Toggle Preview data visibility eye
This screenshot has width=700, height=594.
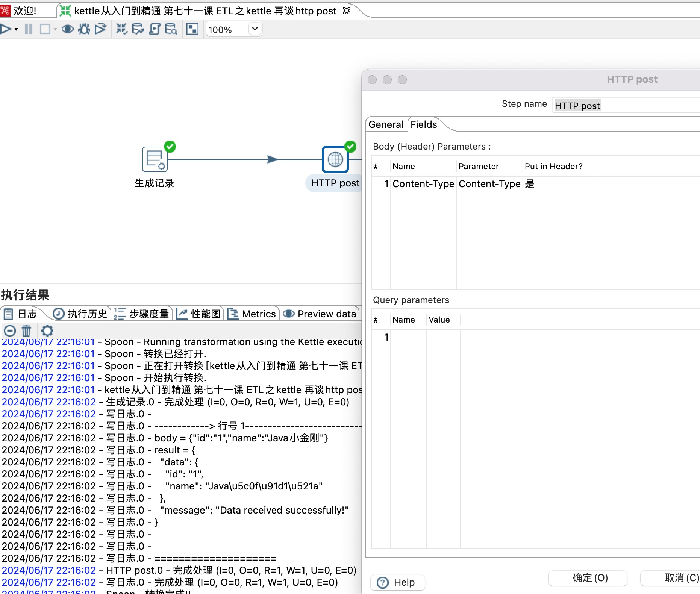pyautogui.click(x=289, y=314)
